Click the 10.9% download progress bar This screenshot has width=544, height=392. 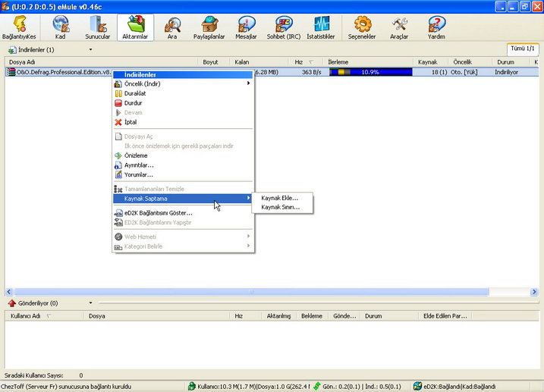tap(370, 72)
